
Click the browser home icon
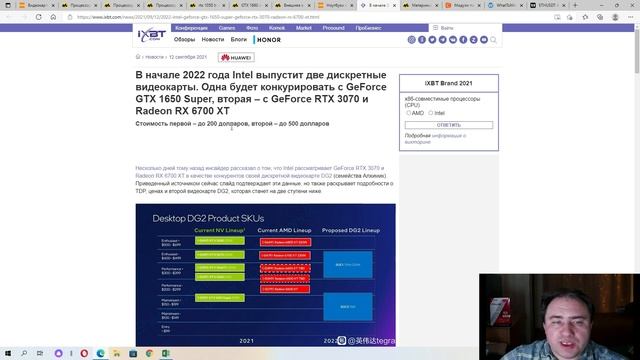[53, 17]
